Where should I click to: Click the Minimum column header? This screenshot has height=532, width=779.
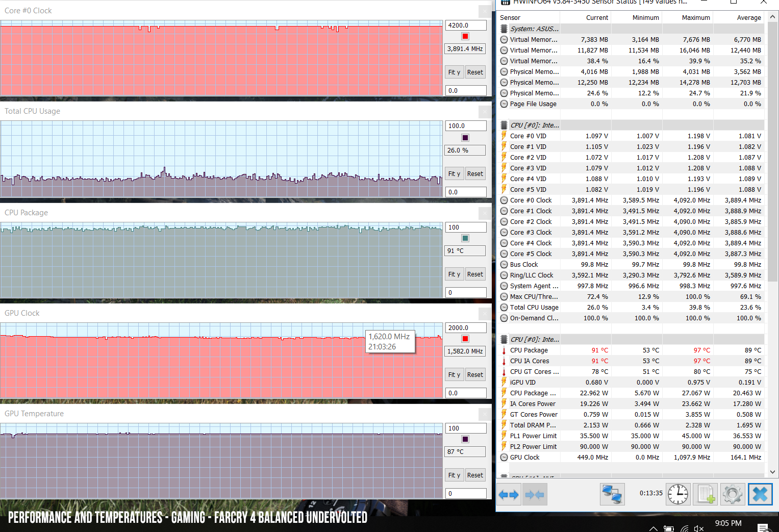point(637,17)
